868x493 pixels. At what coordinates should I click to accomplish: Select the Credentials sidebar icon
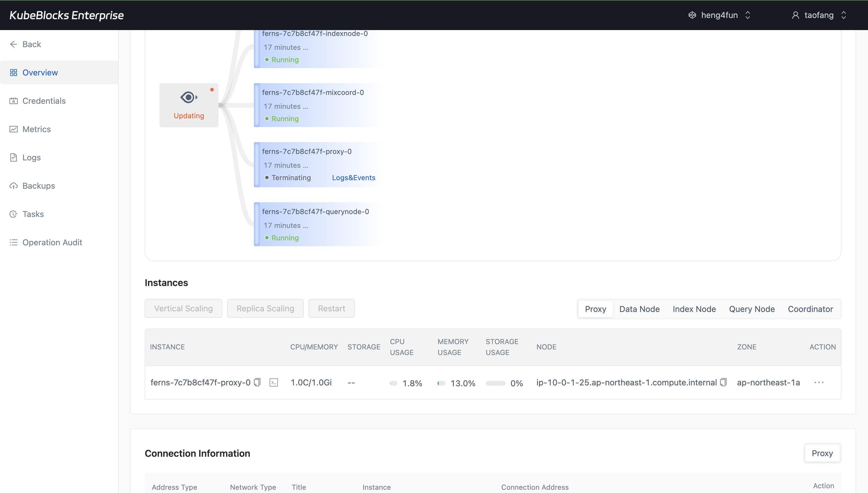[14, 101]
